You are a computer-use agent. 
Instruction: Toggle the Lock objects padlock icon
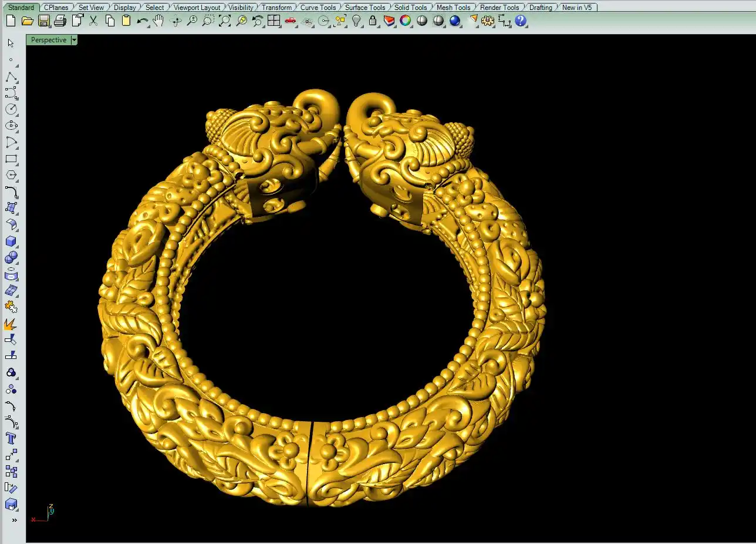(373, 21)
